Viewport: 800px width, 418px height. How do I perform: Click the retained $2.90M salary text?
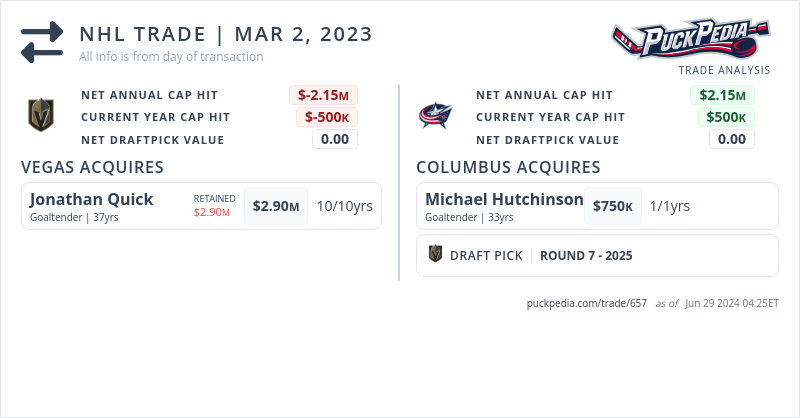point(212,212)
